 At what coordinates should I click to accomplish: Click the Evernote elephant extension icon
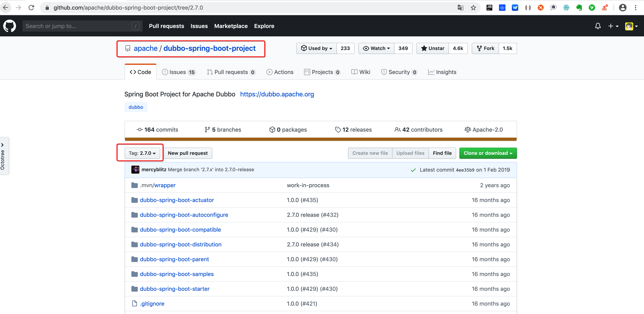579,8
